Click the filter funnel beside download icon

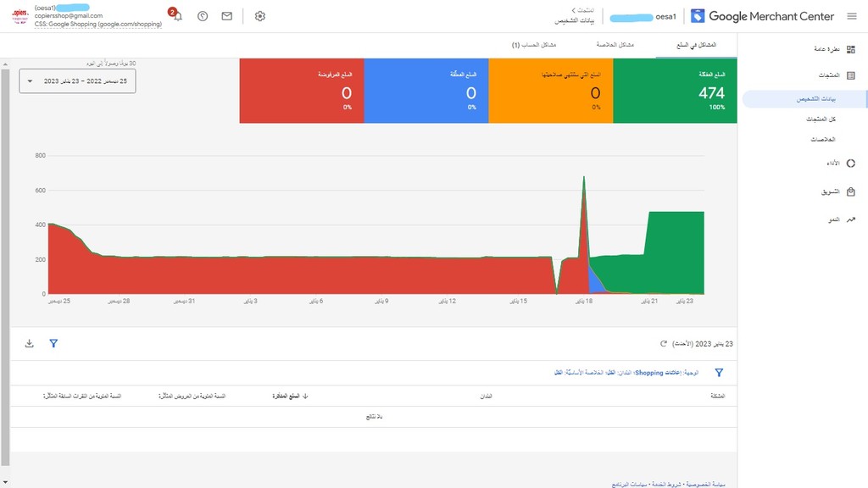click(53, 344)
